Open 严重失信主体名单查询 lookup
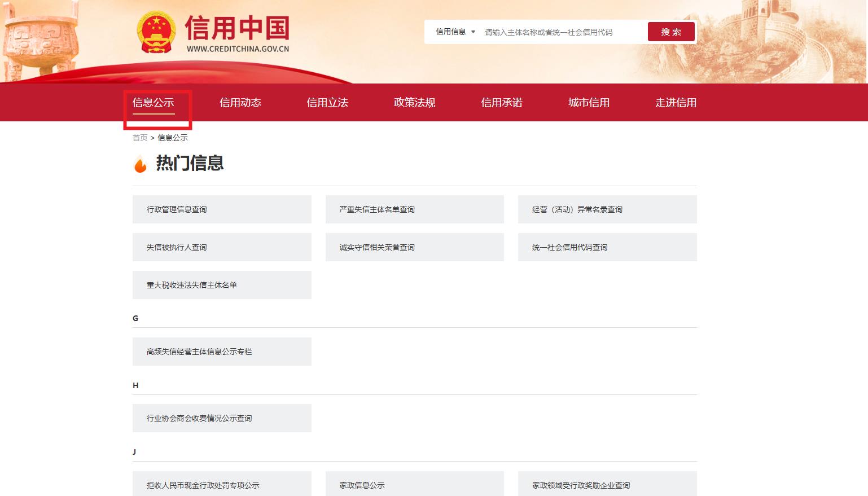868x496 pixels. (x=414, y=209)
